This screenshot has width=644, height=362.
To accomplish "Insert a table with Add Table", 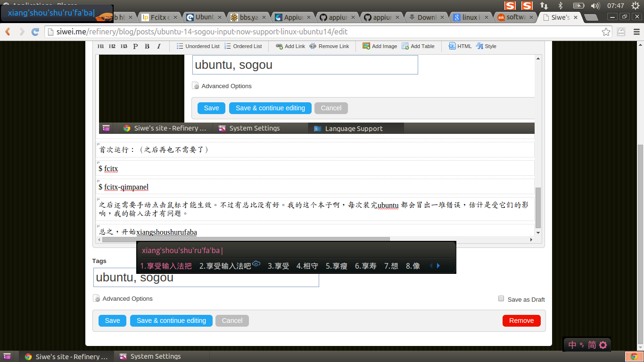I will click(x=418, y=46).
